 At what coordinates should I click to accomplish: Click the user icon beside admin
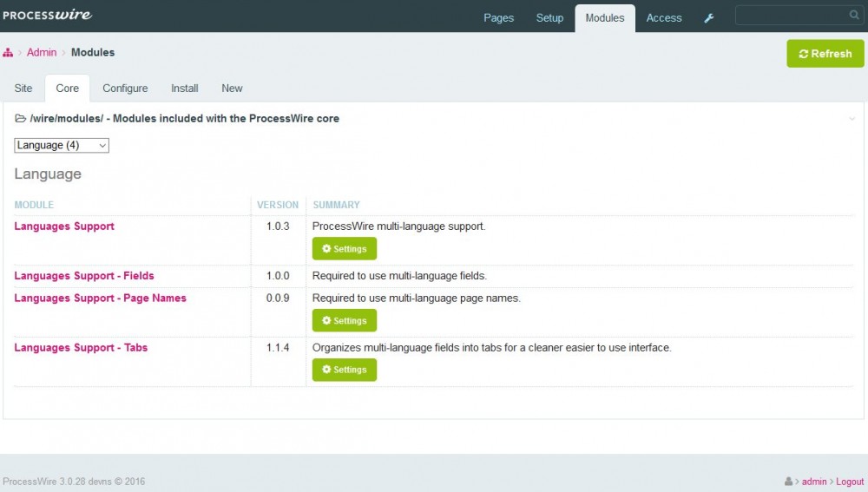(x=788, y=482)
